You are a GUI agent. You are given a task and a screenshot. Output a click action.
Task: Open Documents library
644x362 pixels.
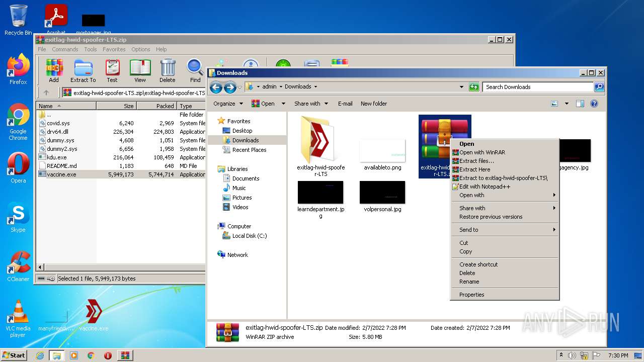[246, 178]
